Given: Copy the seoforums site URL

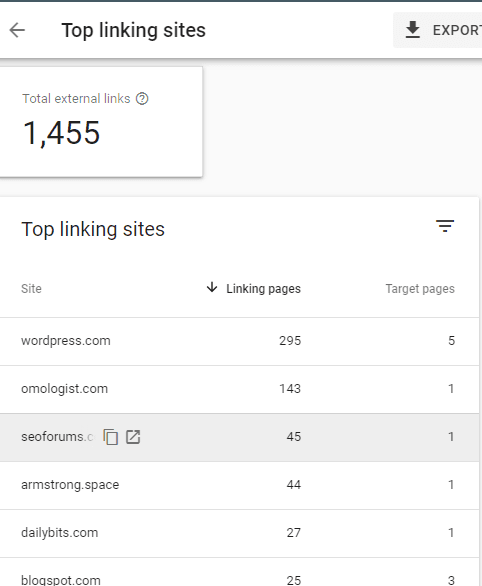Looking at the screenshot, I should 111,437.
